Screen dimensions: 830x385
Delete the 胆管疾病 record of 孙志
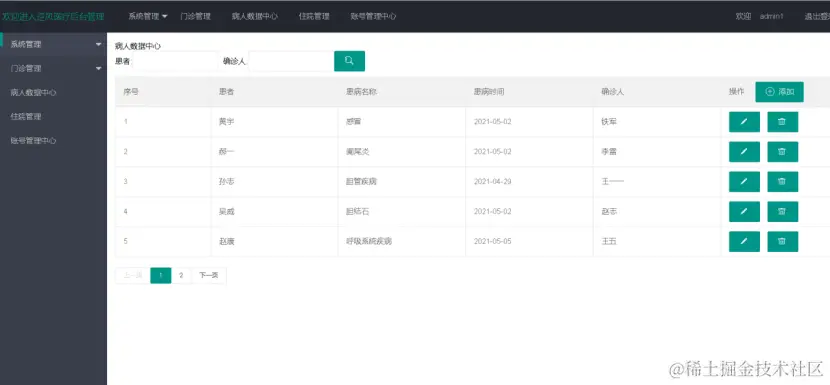click(x=782, y=182)
